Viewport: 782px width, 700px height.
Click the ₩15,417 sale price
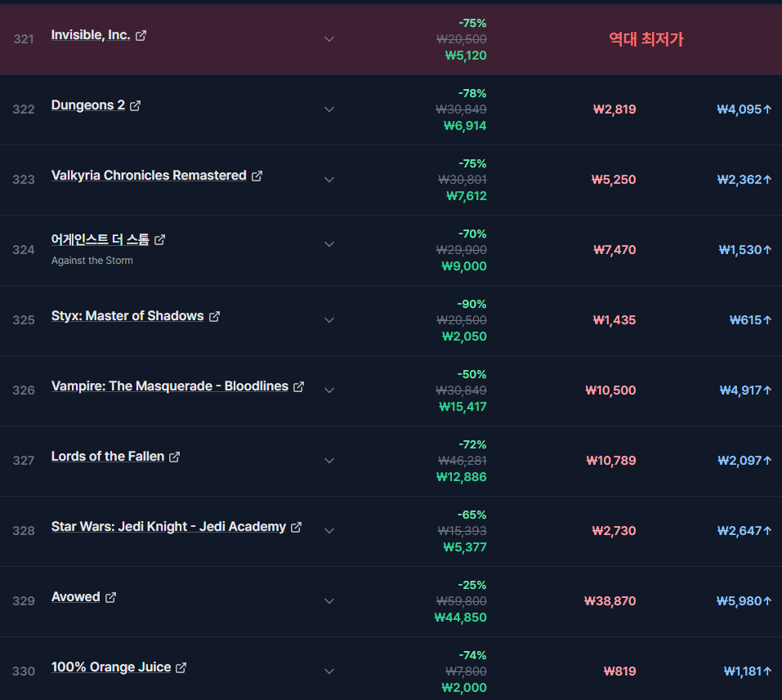[462, 407]
